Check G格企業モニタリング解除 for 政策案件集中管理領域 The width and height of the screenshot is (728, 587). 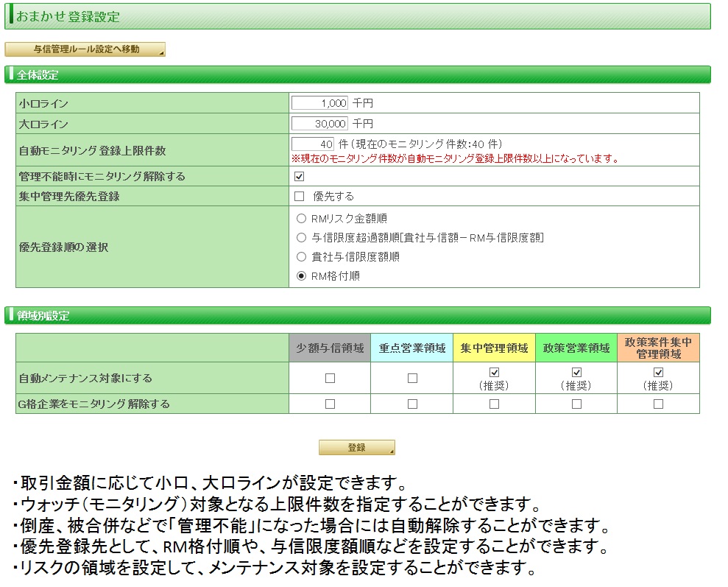click(658, 404)
